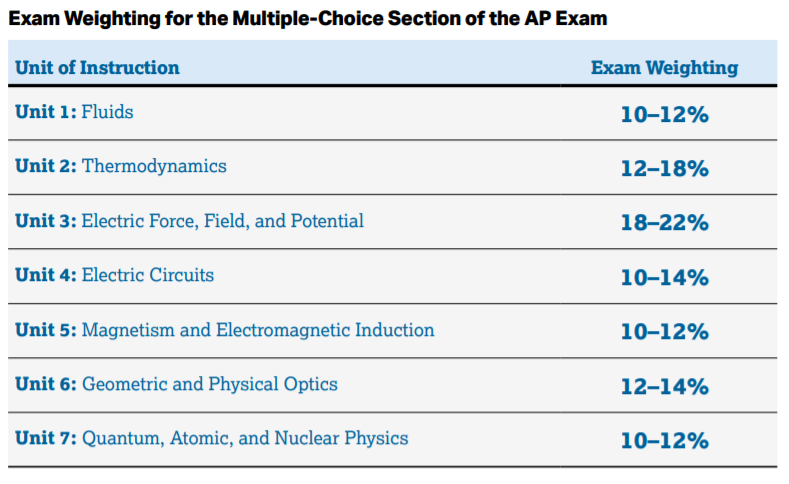The height and width of the screenshot is (484, 789).
Task: Open Unit 7: Quantum, Atomic, and Nuclear Physics
Action: [211, 438]
